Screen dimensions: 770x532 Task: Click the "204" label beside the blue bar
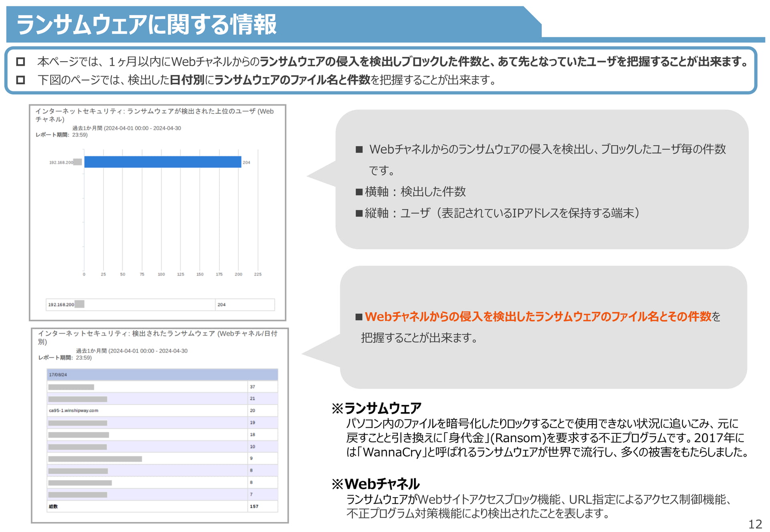[246, 162]
